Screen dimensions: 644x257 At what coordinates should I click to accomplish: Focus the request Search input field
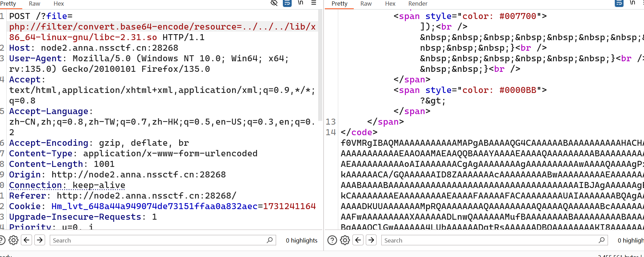[x=163, y=240]
